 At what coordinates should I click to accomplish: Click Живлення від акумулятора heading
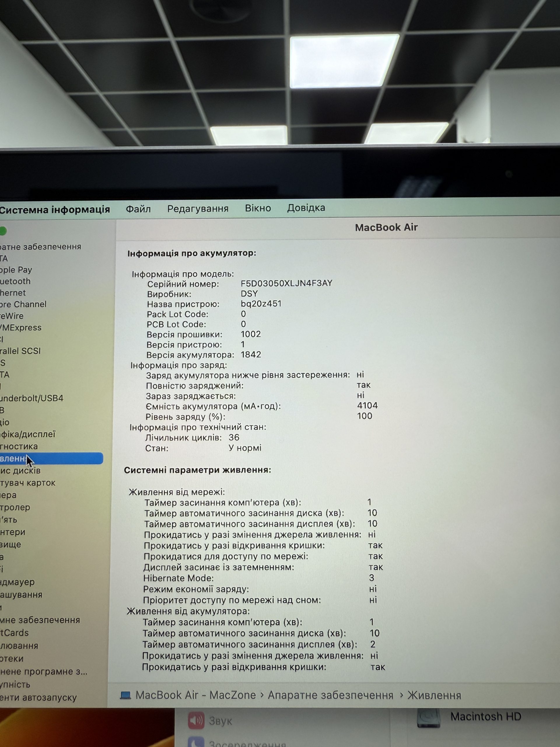(188, 611)
